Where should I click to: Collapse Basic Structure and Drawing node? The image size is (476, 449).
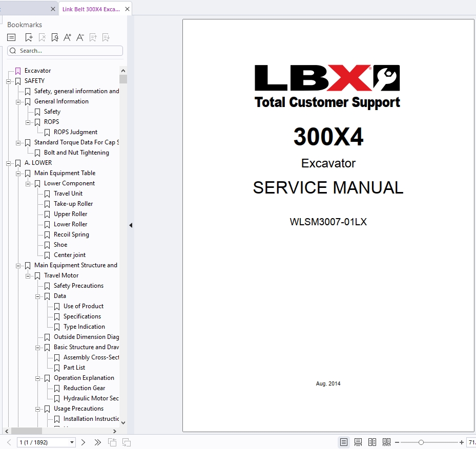pyautogui.click(x=37, y=348)
